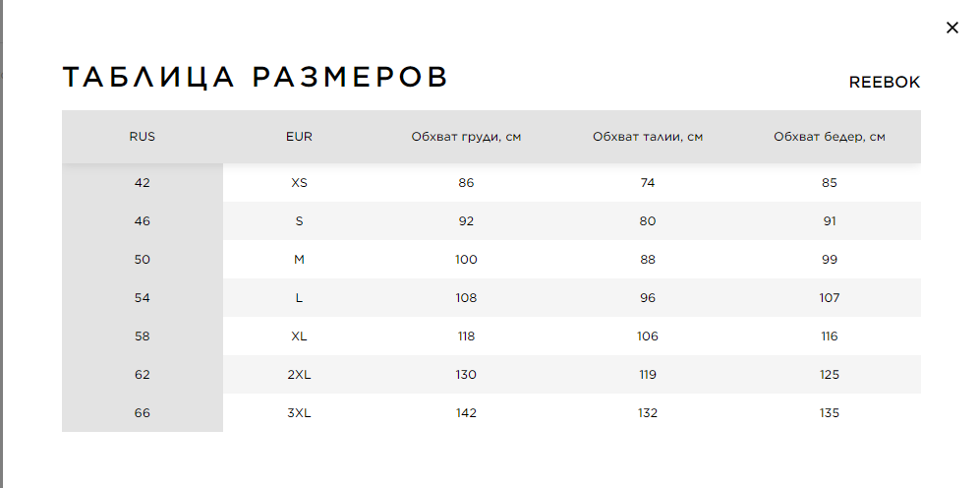Select RUS size 54 cell

(x=143, y=298)
